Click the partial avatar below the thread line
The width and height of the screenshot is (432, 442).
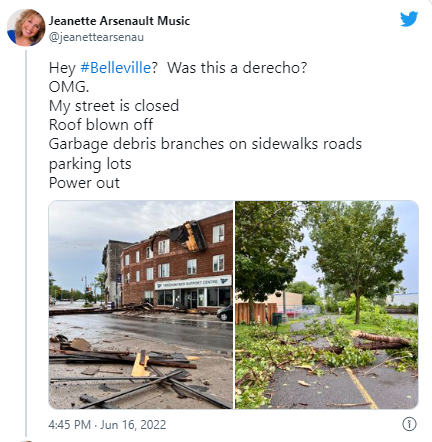[26, 441]
